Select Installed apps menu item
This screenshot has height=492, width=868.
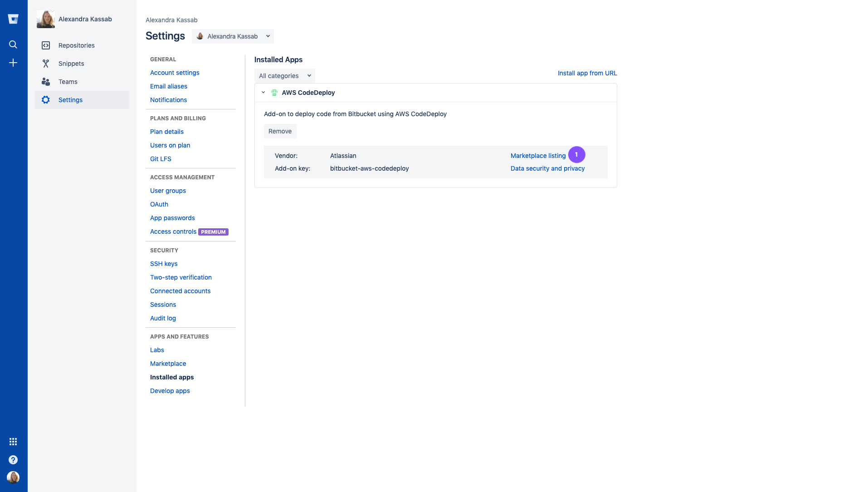(x=172, y=377)
